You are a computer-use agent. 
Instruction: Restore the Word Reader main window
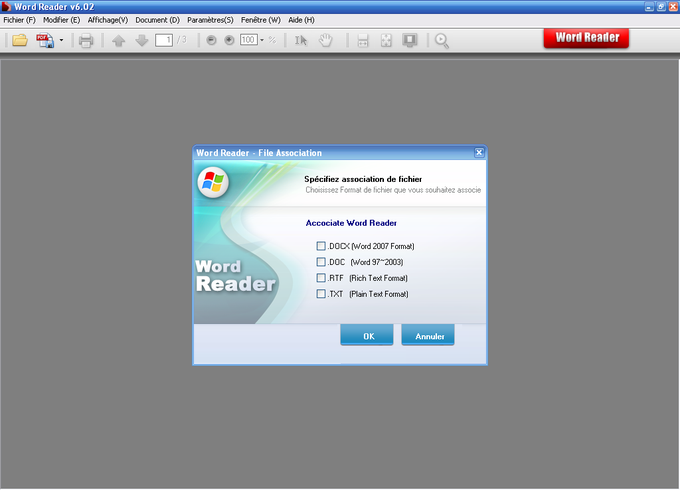coord(661,7)
